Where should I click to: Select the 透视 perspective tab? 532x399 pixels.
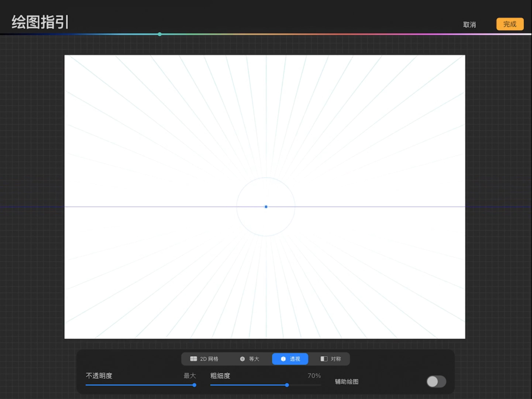pos(290,359)
